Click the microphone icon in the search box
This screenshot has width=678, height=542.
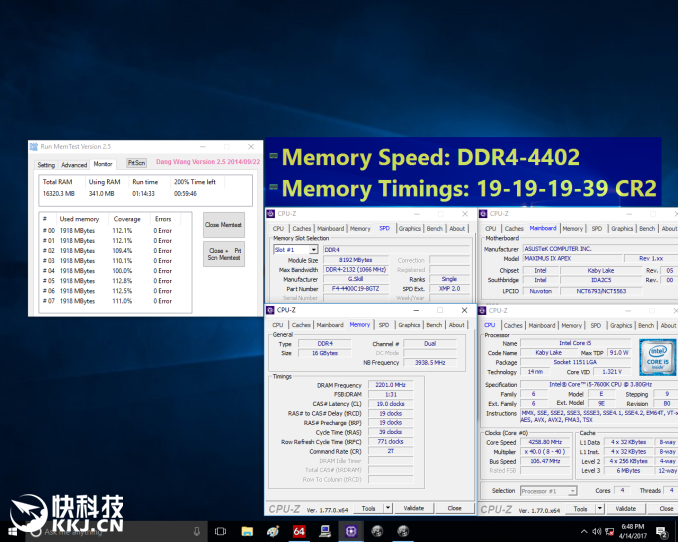195,531
